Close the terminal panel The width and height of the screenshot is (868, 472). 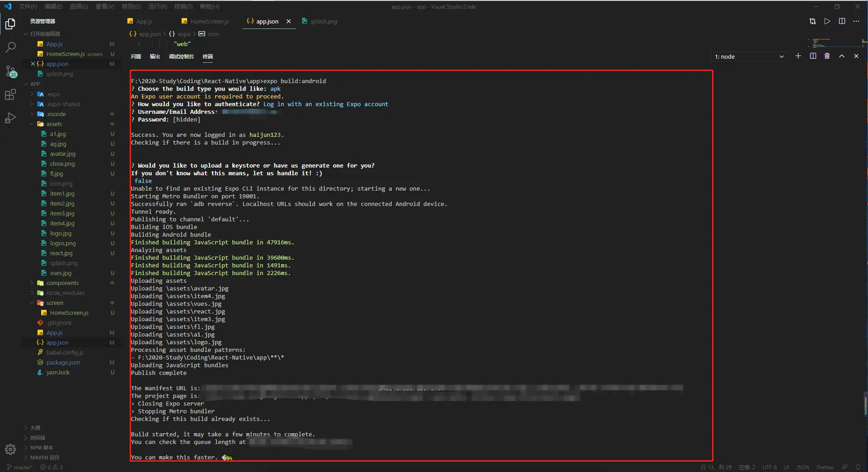tap(856, 56)
